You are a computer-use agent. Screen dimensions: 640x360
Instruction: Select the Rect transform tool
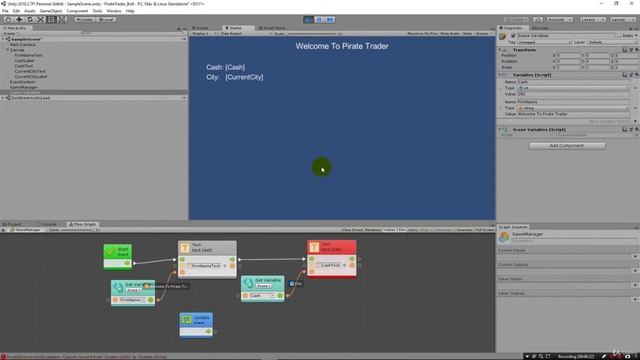51,20
